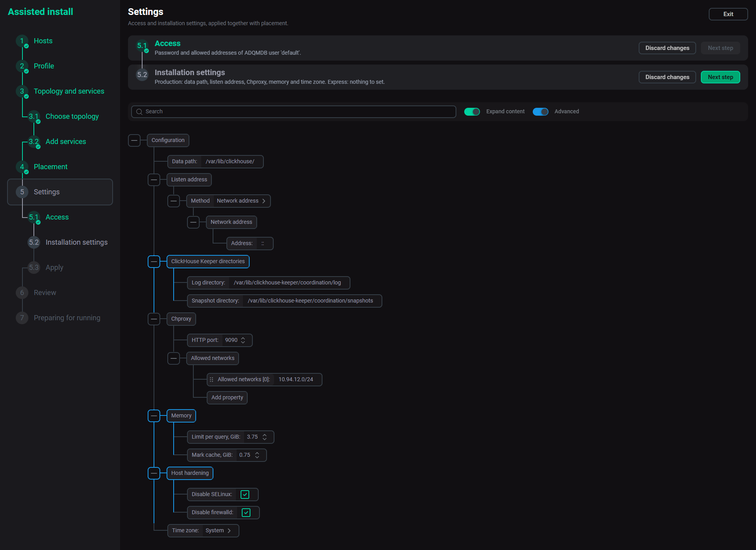Click the HTTP port stepper arrows

click(x=243, y=340)
